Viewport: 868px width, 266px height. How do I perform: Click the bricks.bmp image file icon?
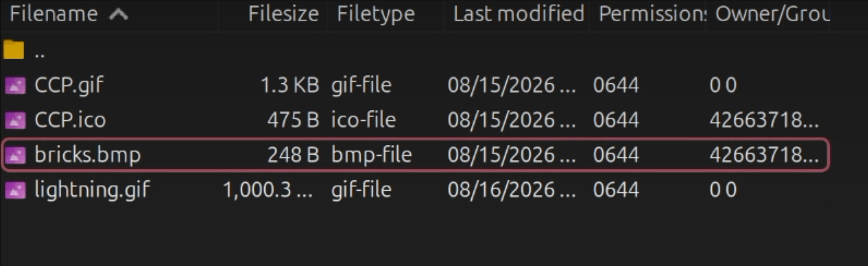15,155
